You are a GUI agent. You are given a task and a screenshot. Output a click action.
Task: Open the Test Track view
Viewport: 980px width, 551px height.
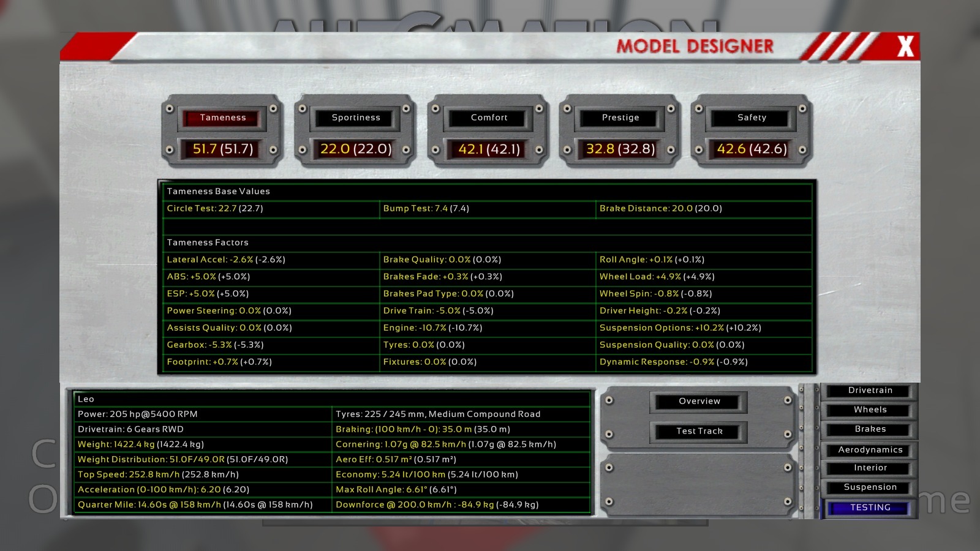699,431
